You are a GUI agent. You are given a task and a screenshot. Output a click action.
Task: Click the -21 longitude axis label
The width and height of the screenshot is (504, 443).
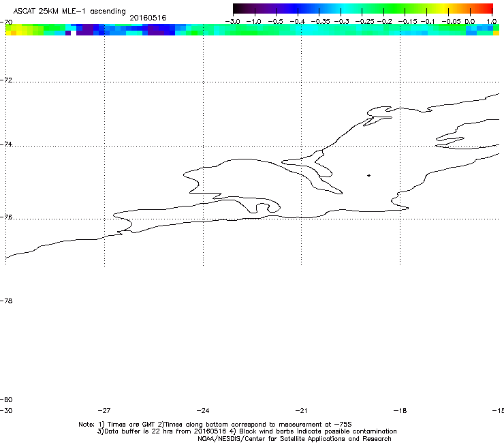coord(301,410)
